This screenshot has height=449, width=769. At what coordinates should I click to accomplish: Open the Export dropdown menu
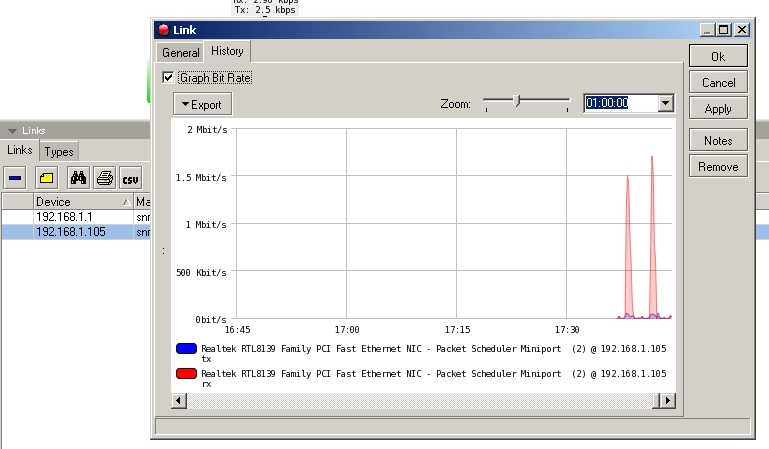pyautogui.click(x=202, y=104)
